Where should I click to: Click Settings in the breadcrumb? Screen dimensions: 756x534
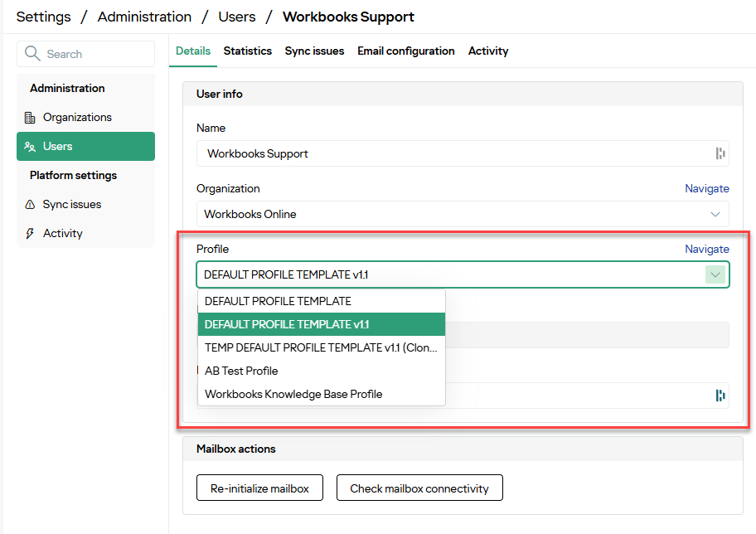pos(43,17)
